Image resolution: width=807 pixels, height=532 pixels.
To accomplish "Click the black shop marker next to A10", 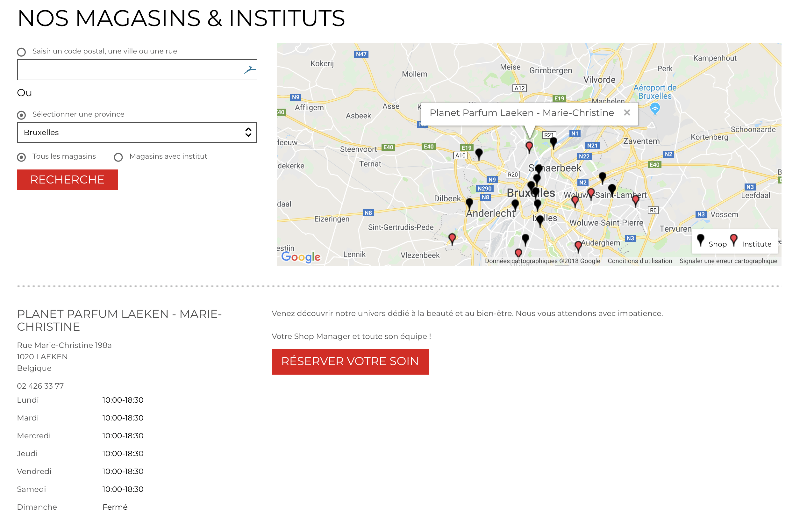I will (x=479, y=154).
